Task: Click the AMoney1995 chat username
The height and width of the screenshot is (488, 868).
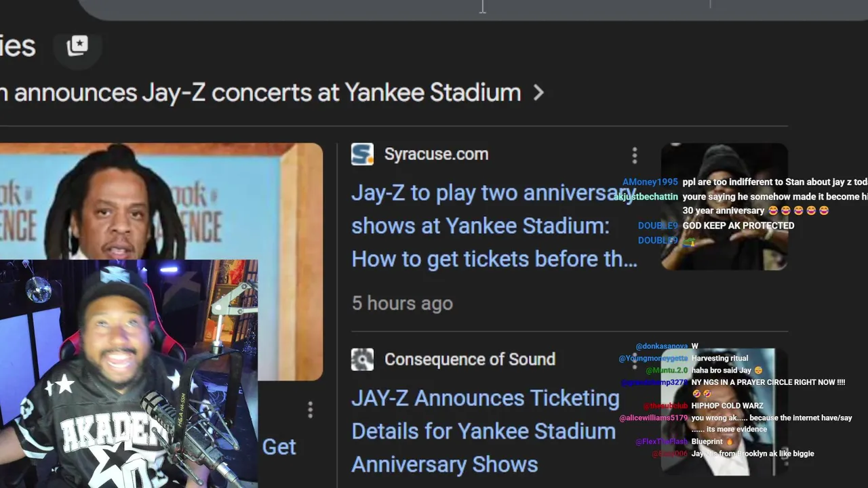Action: pos(650,182)
